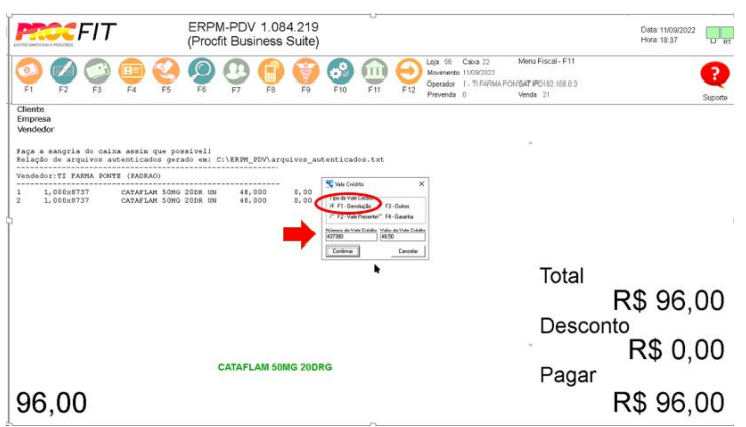Screen dimensions: 746x427
Task: Select the F1 - Devolução radio option
Action: click(350, 206)
